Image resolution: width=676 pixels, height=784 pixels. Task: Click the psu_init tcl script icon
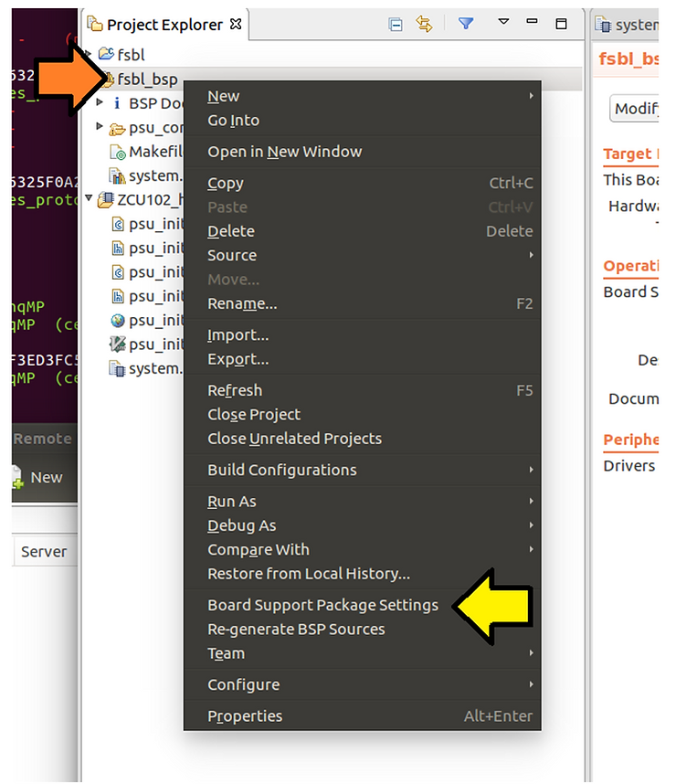[x=118, y=344]
